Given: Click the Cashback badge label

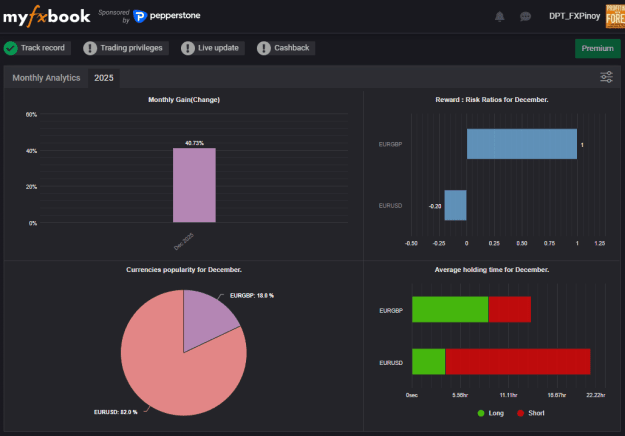Looking at the screenshot, I should 291,48.
